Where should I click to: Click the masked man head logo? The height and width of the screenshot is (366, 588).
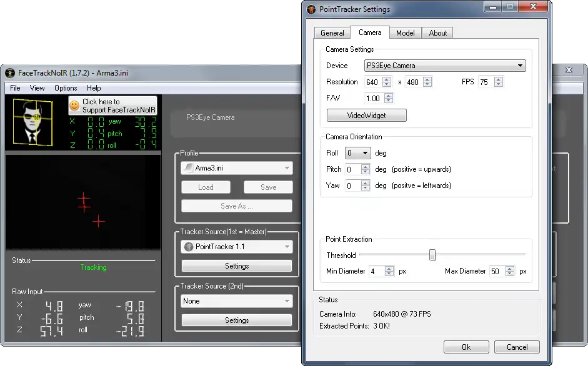coord(32,122)
